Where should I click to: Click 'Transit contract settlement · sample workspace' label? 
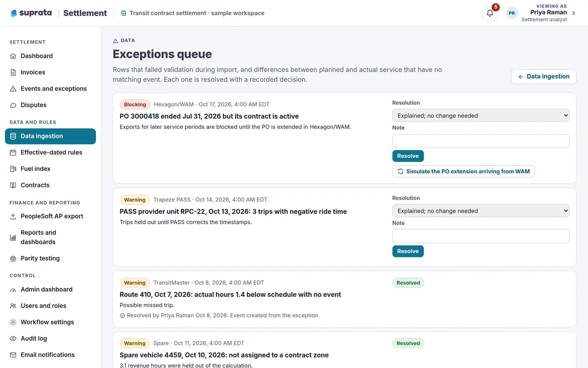(x=197, y=13)
